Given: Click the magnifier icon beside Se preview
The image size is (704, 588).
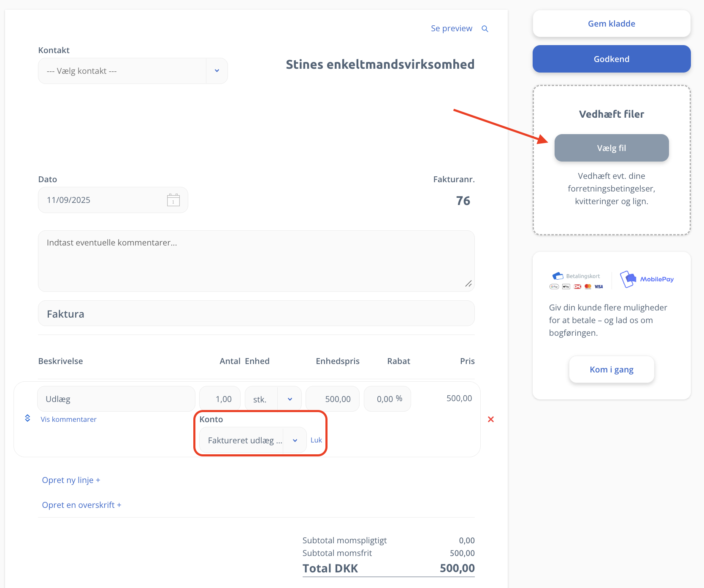Looking at the screenshot, I should (485, 29).
